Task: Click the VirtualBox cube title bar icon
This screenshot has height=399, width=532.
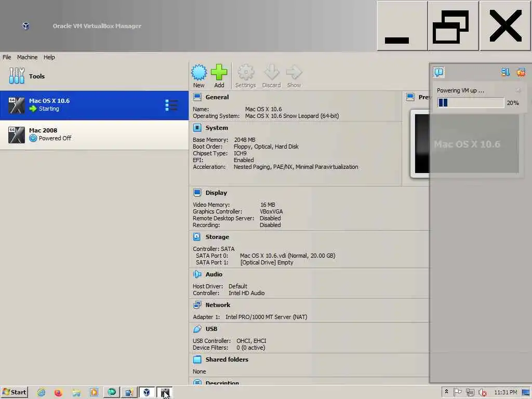Action: [x=26, y=26]
